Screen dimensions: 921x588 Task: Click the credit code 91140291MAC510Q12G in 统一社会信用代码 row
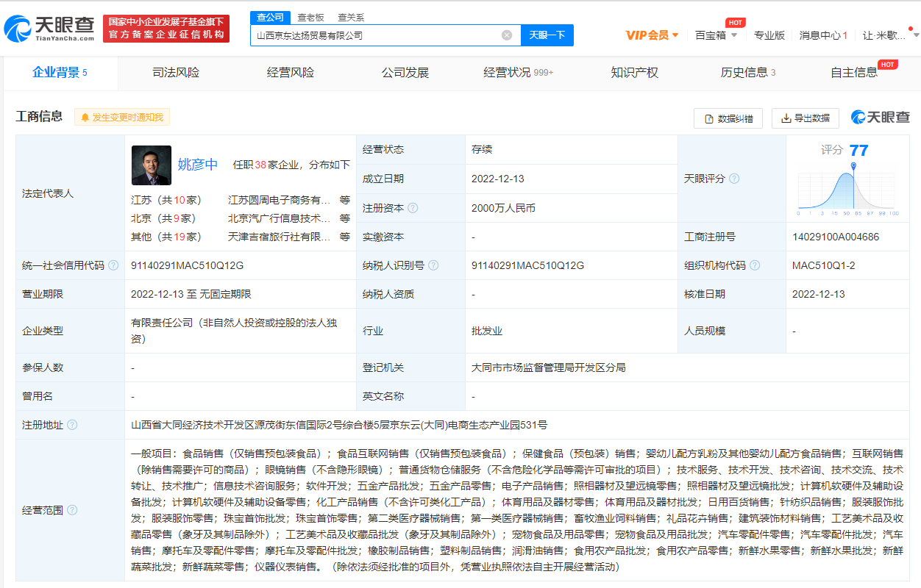(x=187, y=265)
